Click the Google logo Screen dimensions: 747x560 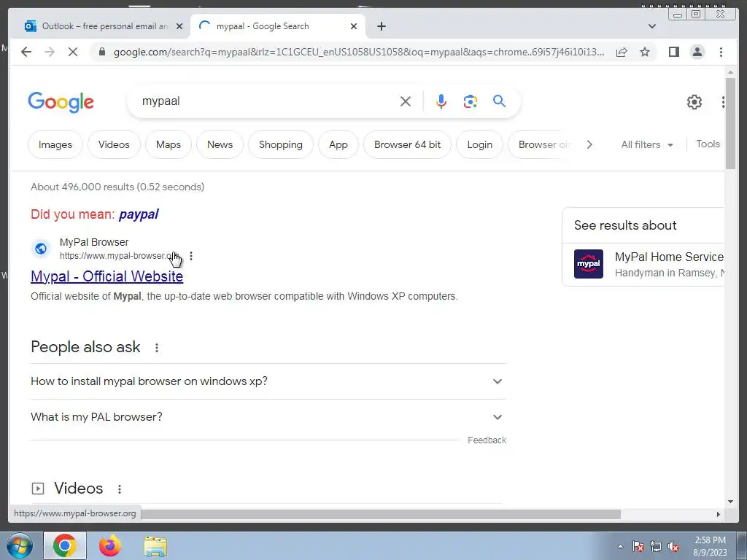[x=61, y=102]
